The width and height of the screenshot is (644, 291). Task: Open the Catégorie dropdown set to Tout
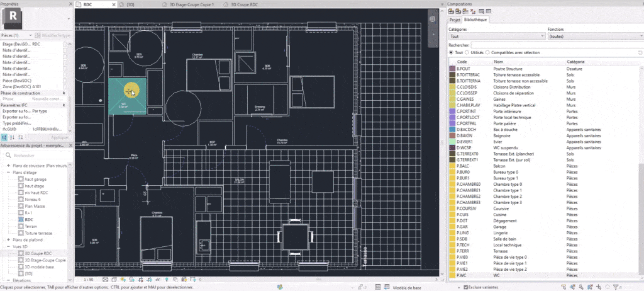(x=497, y=37)
